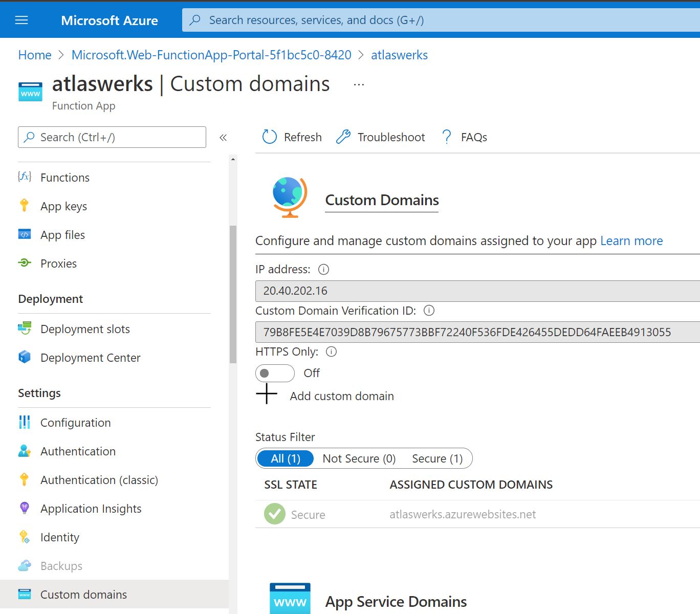Select the Not Secure (0) filter

click(x=359, y=458)
